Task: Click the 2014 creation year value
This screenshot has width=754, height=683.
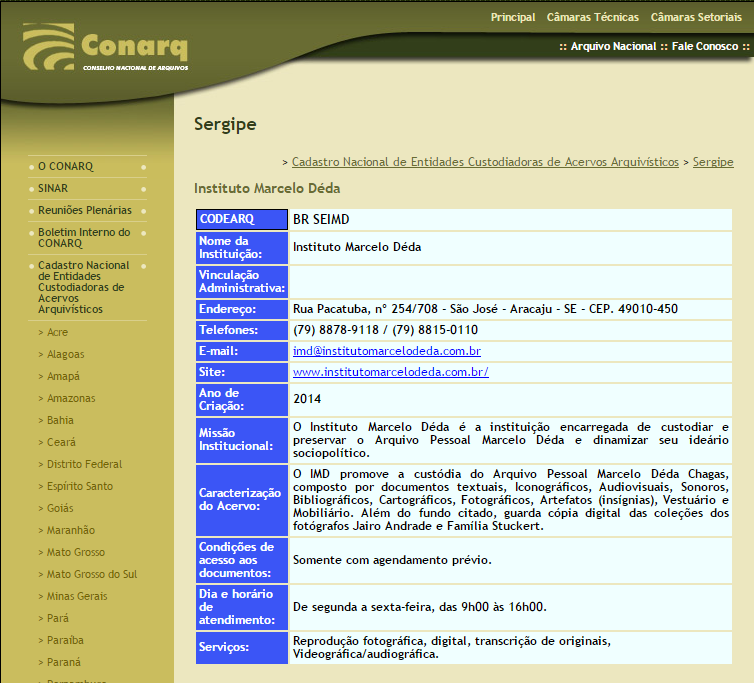Action: point(307,399)
